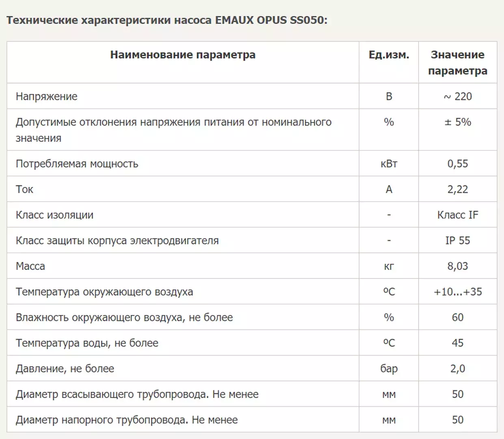Select 'Диаметр всасывающего трубопровода' row label
This screenshot has height=439, width=504.
pos(137,394)
